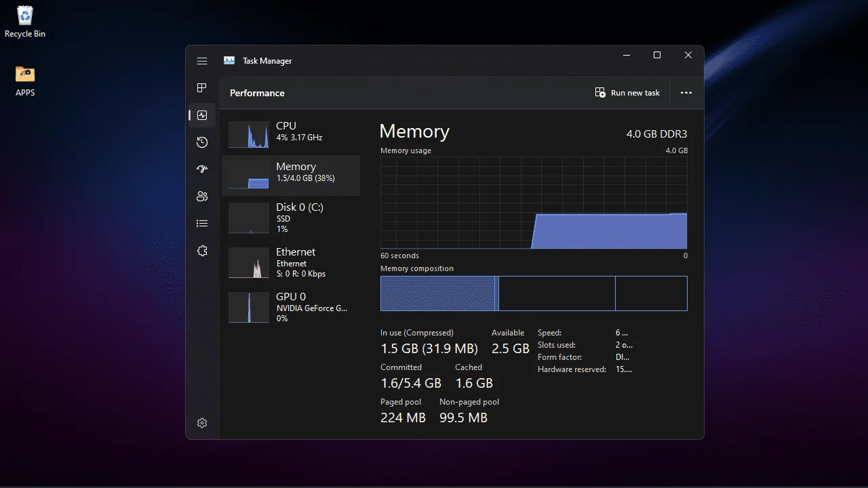
Task: Open the Startup apps page icon
Action: coord(202,169)
